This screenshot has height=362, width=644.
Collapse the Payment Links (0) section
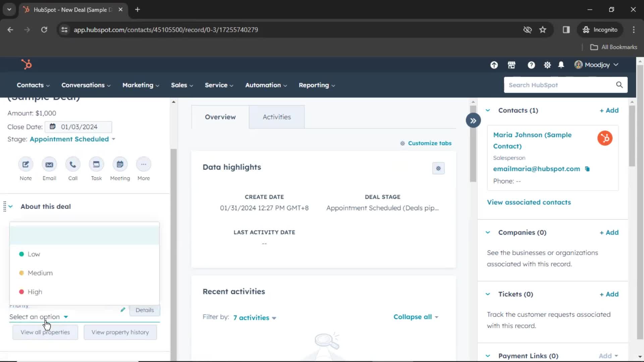488,356
